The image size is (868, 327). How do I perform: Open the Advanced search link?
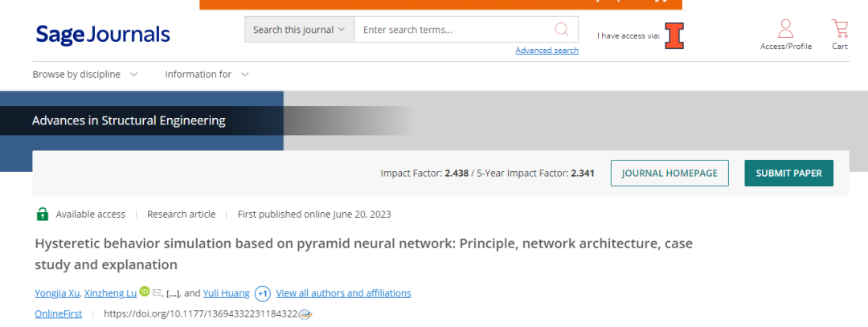coord(547,51)
